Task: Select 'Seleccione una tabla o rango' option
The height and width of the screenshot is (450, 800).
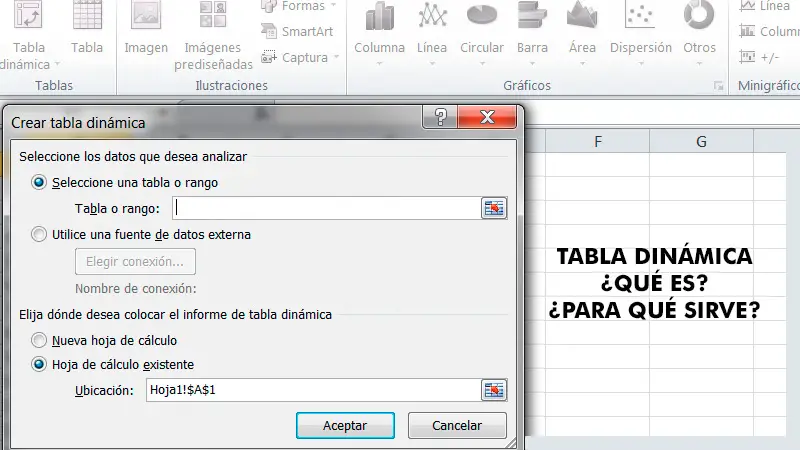Action: point(39,182)
